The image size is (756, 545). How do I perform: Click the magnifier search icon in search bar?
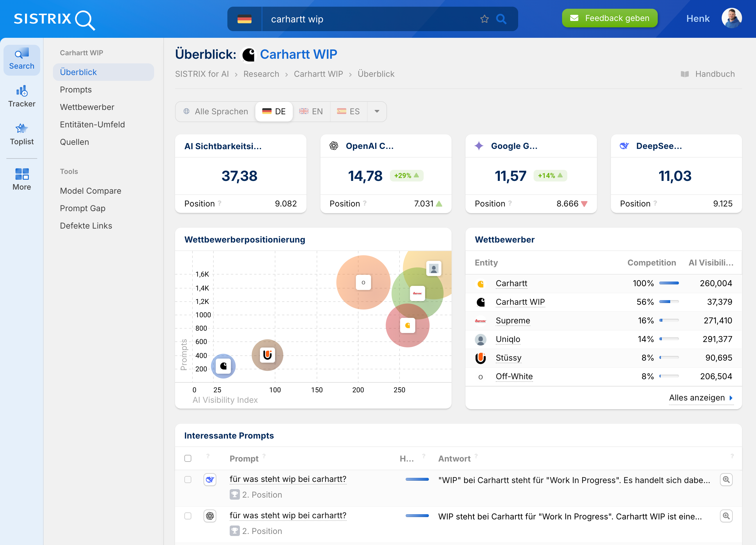pos(501,19)
